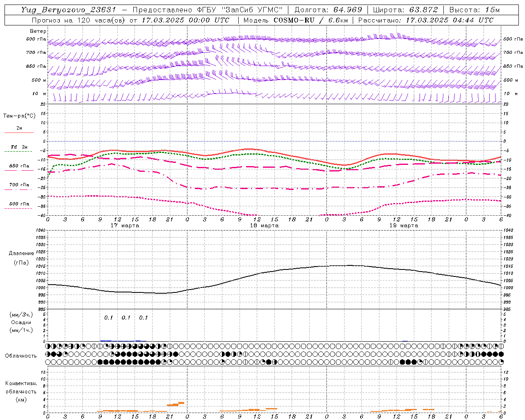Click the '500 гПа' temperature legend entry

(19, 204)
